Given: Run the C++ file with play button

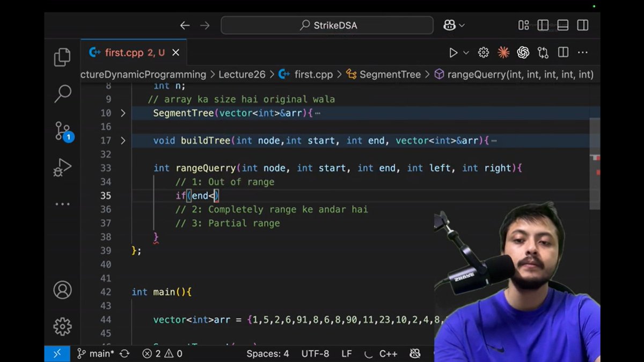Looking at the screenshot, I should click(x=453, y=53).
